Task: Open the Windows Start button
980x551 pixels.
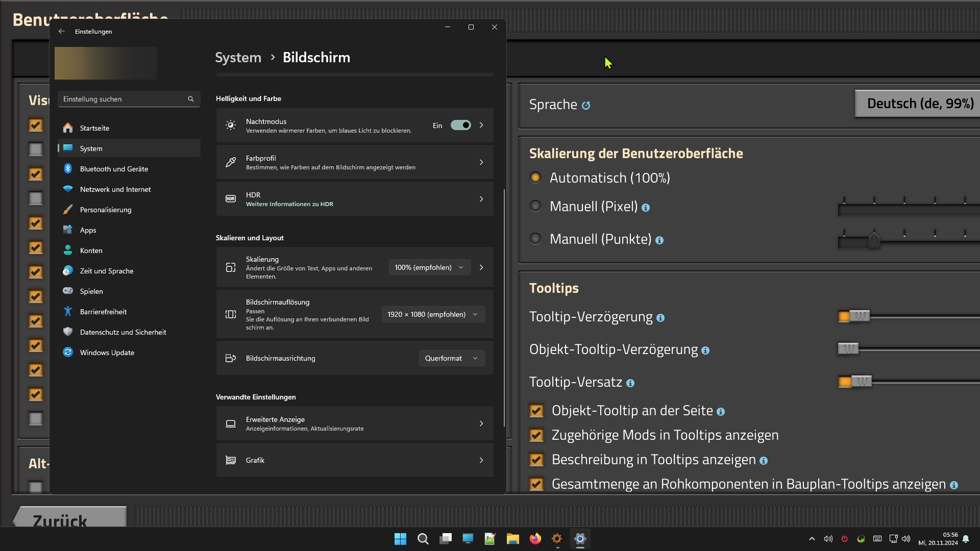Action: coord(401,539)
